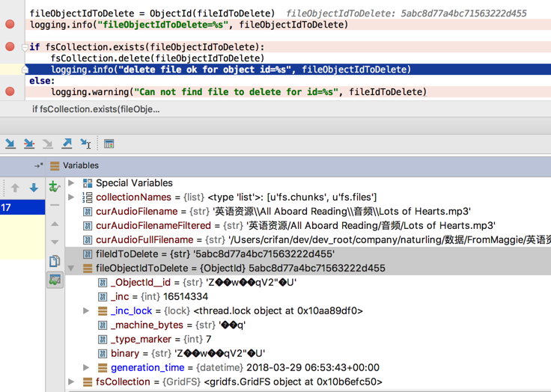The height and width of the screenshot is (392, 551).
Task: Click the Run to Cursor icon
Action: 85,144
